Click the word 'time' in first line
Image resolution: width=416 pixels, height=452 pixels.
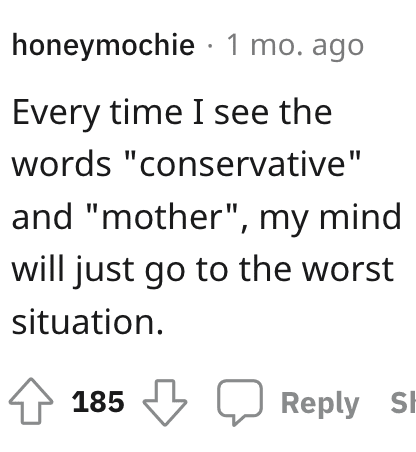click(x=146, y=112)
